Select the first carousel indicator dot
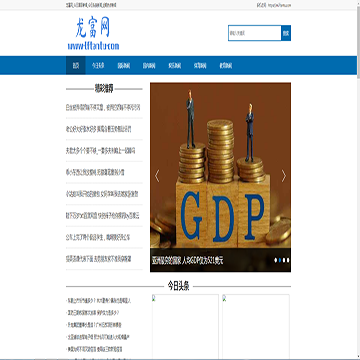360x360 pixels. [x=276, y=260]
